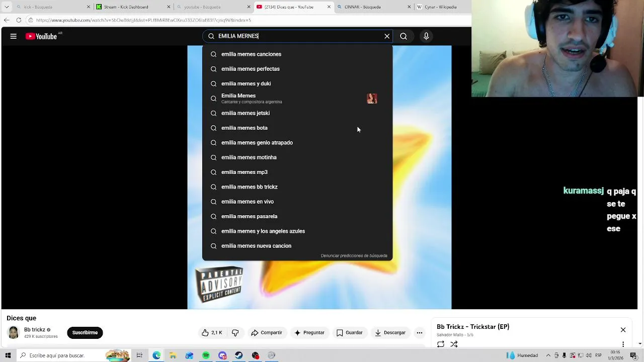Screen dimensions: 644x362
Task: Toggle playlist loop
Action: tap(441, 344)
